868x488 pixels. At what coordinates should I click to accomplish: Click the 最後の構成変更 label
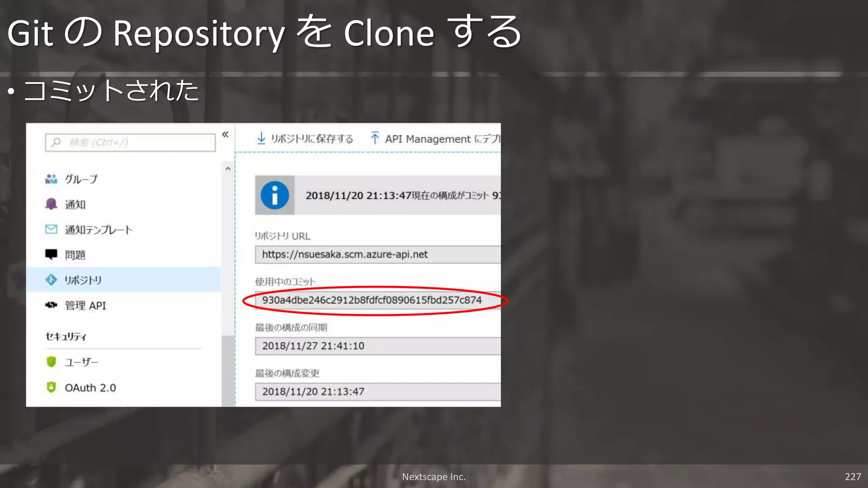tap(287, 373)
